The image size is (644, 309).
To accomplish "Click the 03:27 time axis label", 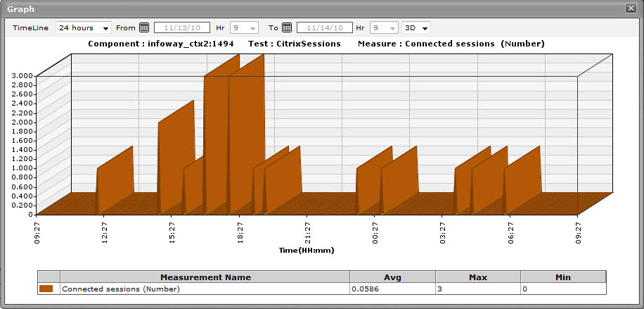I will coord(443,234).
